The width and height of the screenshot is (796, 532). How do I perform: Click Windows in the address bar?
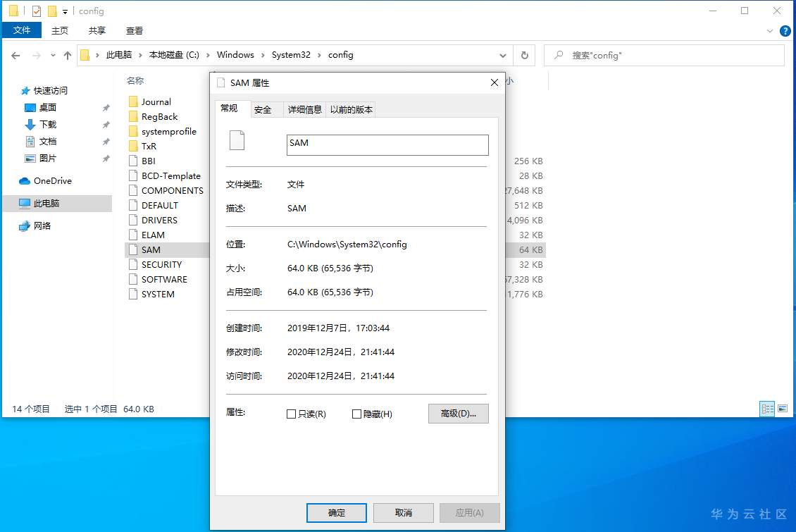tap(235, 55)
